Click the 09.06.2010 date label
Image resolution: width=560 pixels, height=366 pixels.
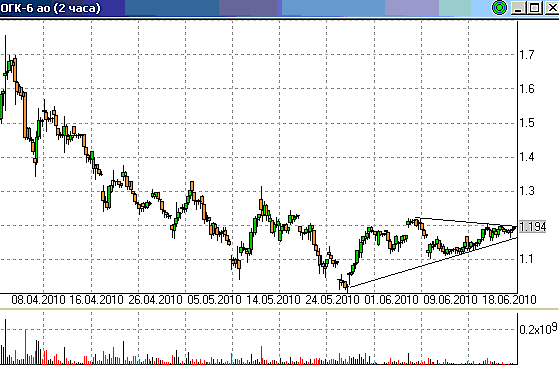450,300
